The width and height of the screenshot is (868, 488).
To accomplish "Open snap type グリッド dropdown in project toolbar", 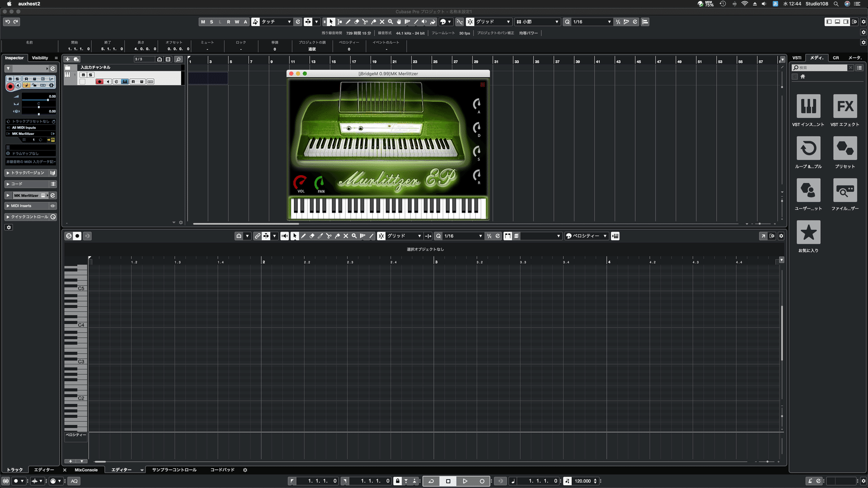I will tap(493, 22).
